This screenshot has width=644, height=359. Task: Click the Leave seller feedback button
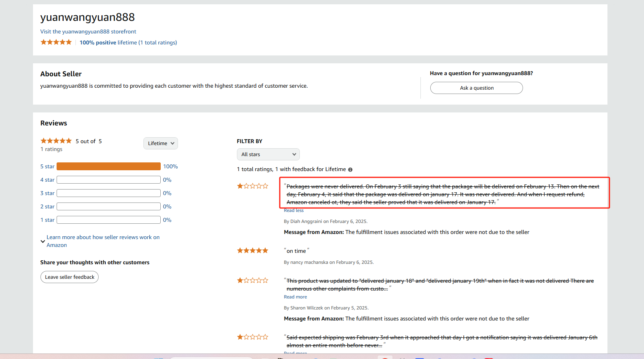coord(70,277)
